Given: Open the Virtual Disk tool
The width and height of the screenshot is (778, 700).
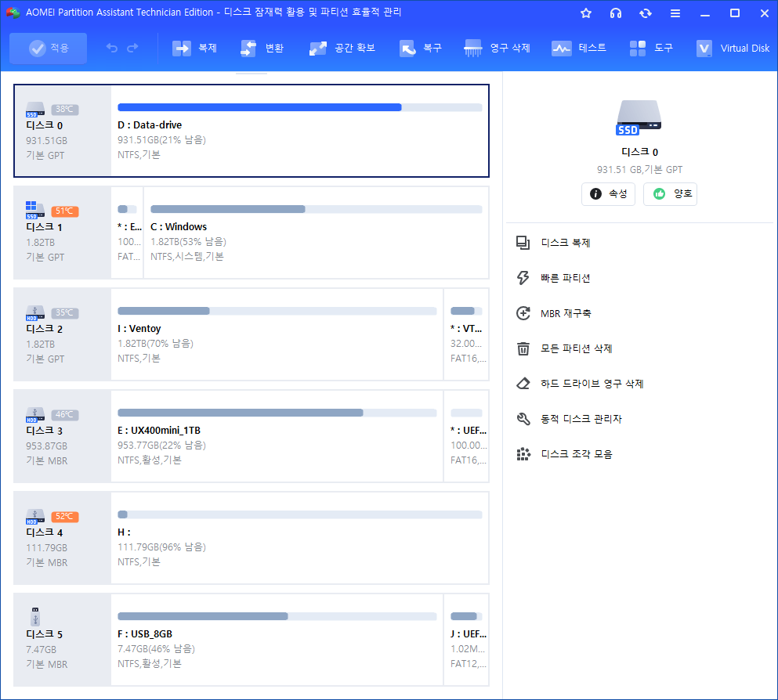Looking at the screenshot, I should [733, 48].
